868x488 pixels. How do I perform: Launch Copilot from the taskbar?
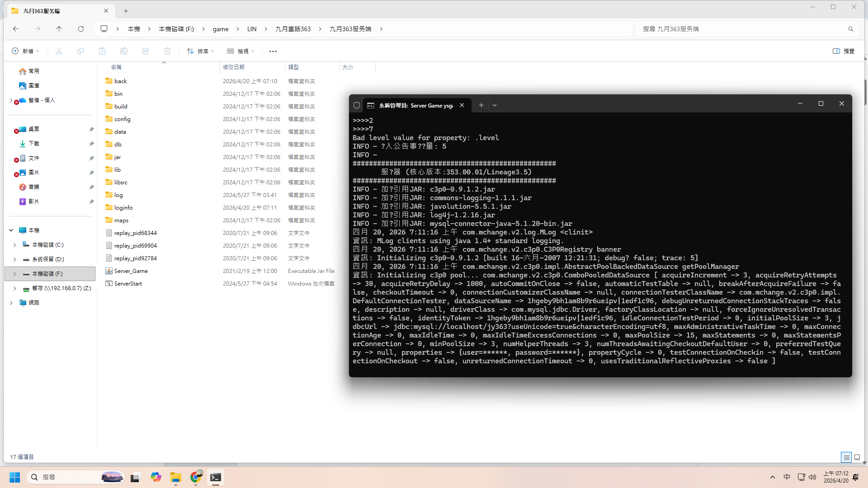156,477
